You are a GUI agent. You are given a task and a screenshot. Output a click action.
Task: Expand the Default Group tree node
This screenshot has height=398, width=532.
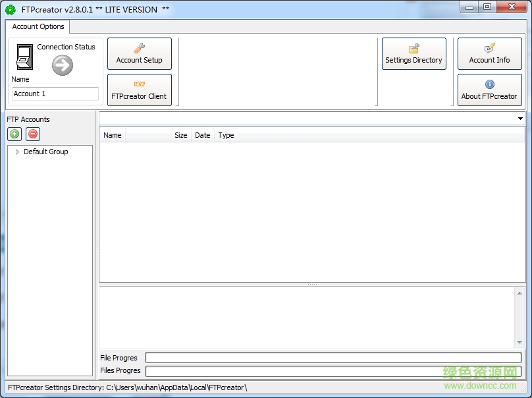[17, 152]
